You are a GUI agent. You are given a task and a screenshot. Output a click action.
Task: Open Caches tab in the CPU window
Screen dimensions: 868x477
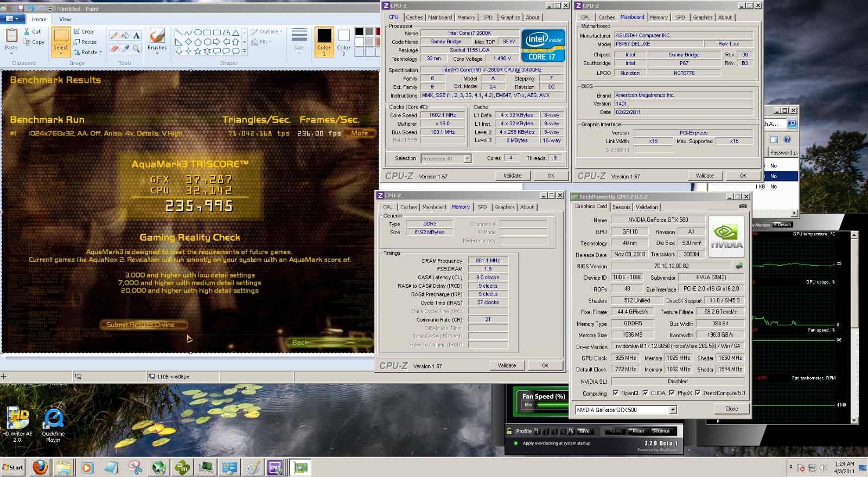(414, 17)
